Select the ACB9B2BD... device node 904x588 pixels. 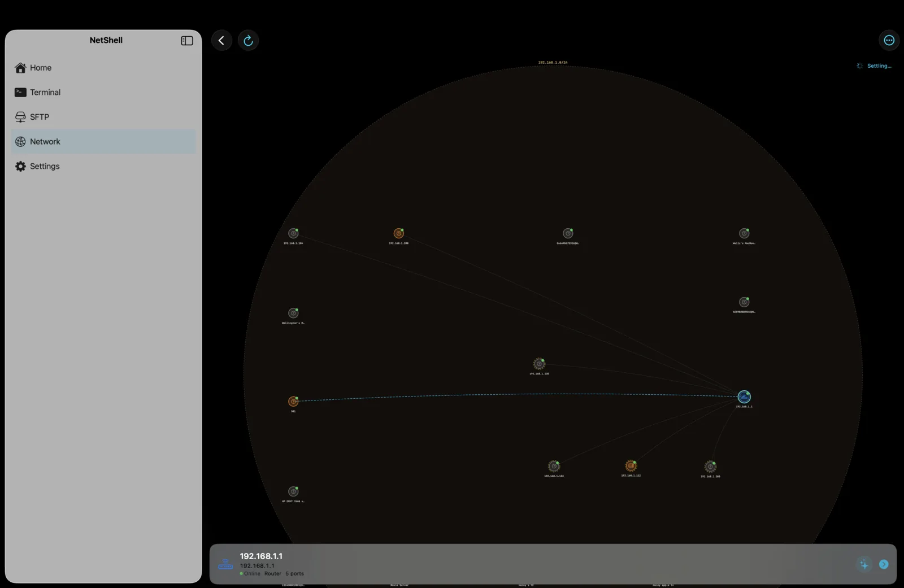coord(744,302)
